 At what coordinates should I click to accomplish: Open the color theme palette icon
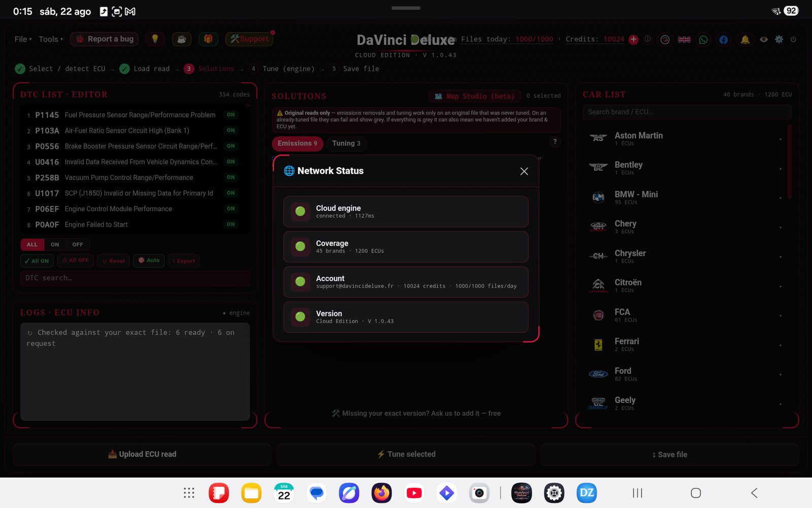(665, 39)
